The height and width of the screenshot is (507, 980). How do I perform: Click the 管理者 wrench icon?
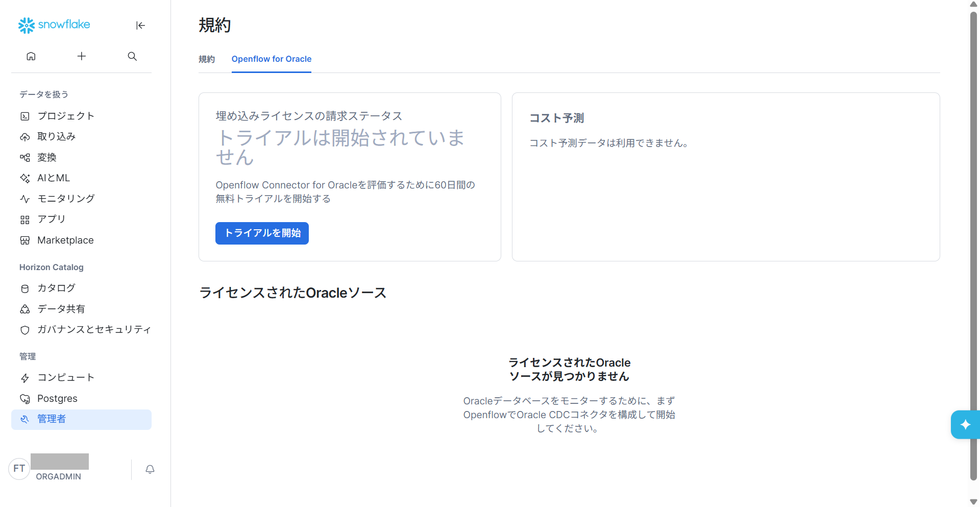point(25,419)
